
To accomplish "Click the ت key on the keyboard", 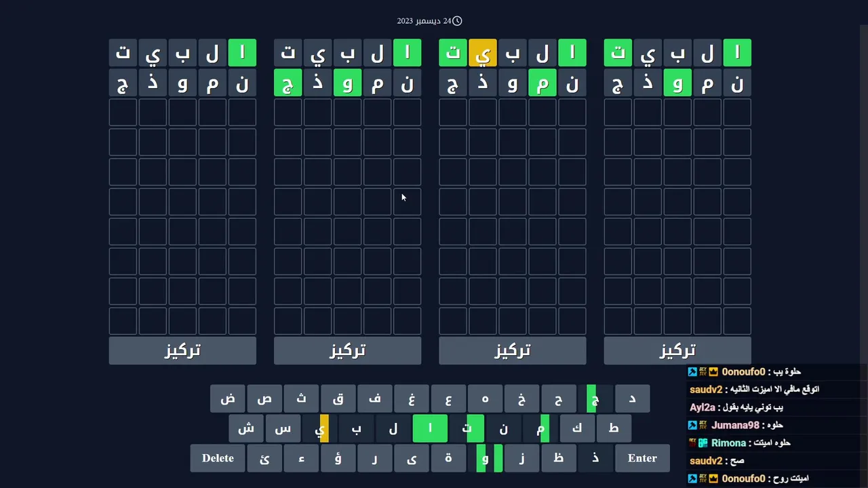I will pos(466,428).
